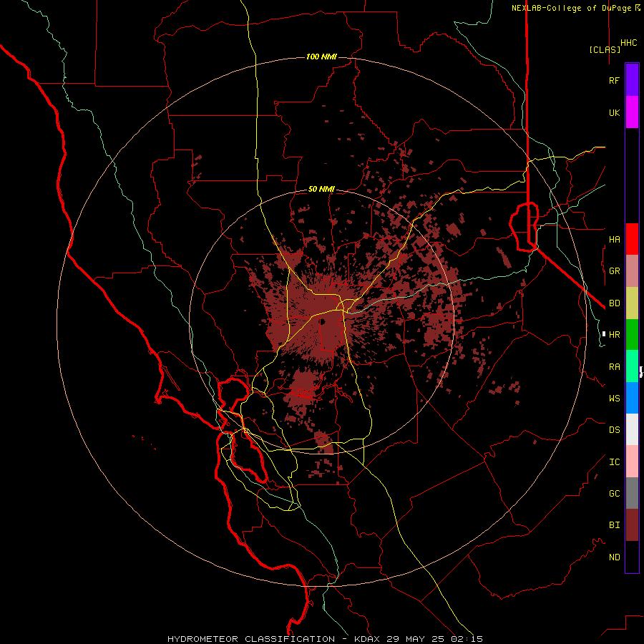
Task: Select the GR pink-brown legend swatch
Action: 632,271
